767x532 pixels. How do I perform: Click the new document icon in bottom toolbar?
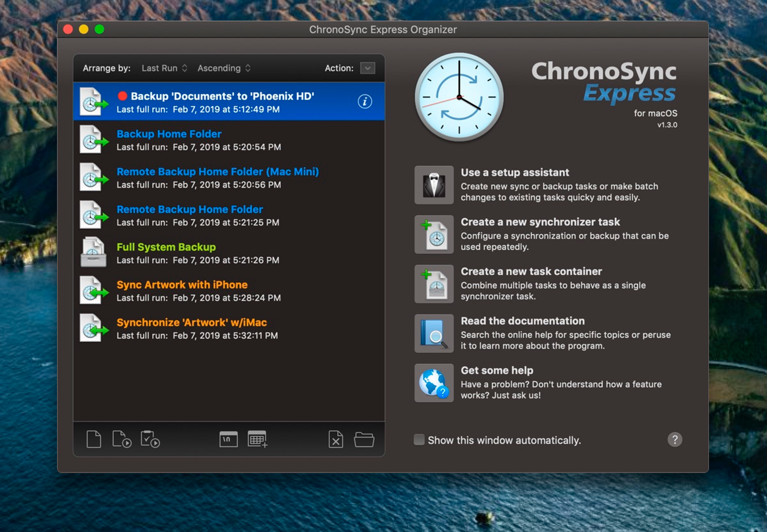click(93, 439)
